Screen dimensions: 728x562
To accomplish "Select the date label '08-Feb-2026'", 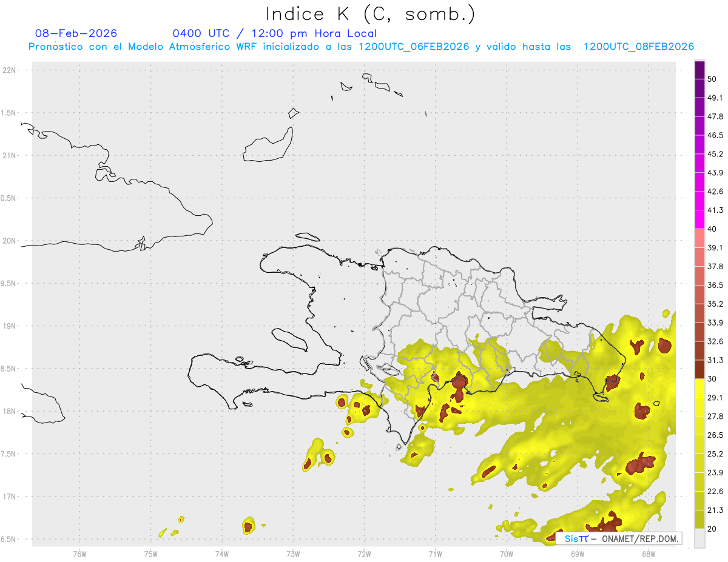I will (76, 33).
